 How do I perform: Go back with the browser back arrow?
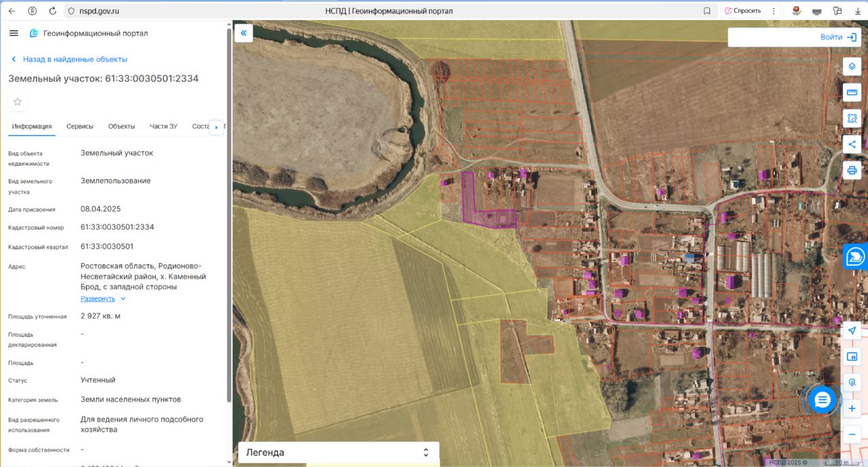[x=12, y=11]
